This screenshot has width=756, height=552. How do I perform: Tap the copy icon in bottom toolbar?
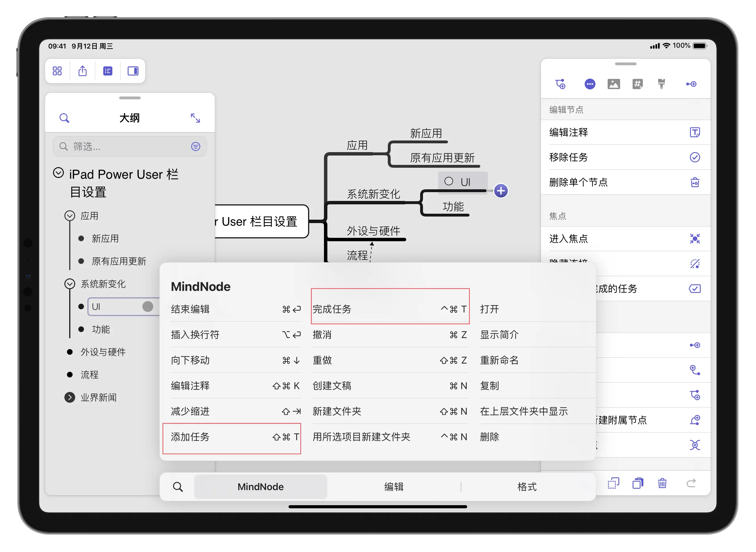[638, 483]
